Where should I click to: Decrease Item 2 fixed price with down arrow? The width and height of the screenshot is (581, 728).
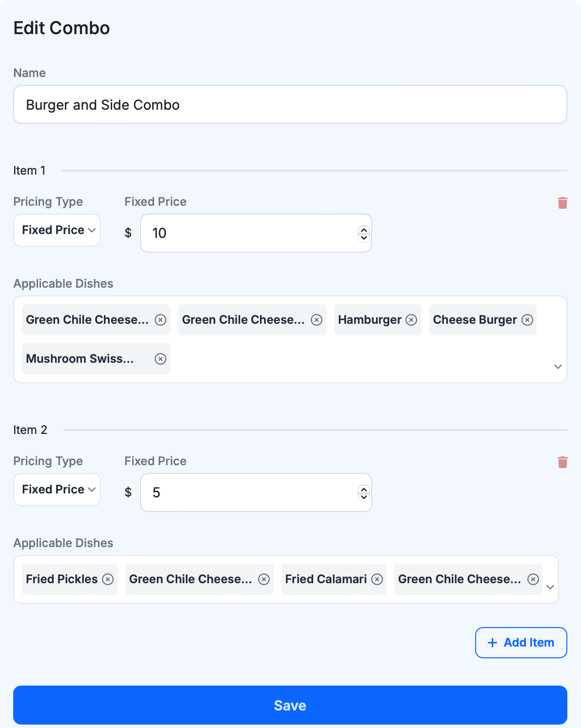[363, 497]
